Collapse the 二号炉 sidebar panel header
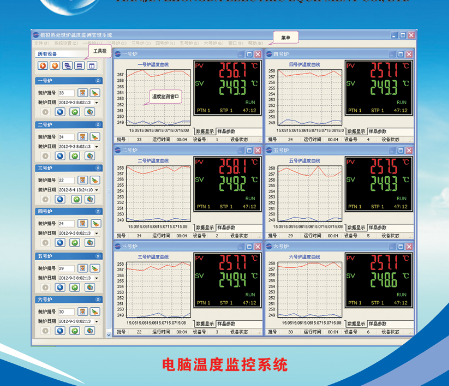 (x=98, y=125)
